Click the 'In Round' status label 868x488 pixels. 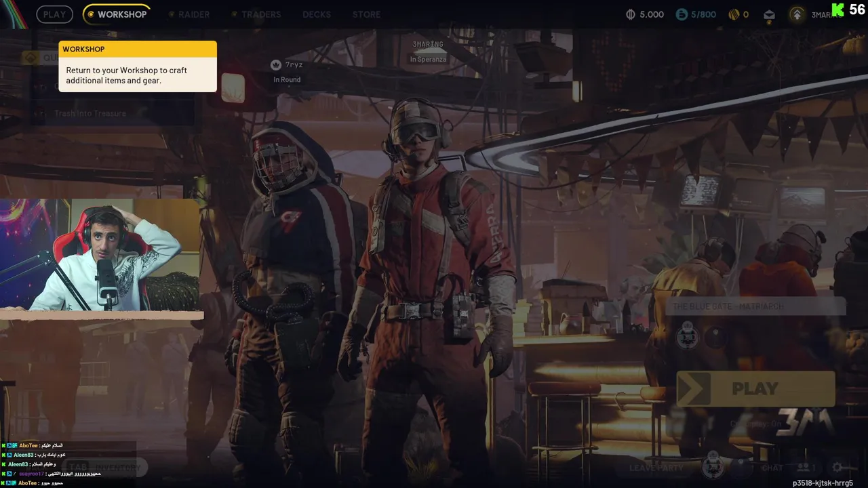point(287,79)
